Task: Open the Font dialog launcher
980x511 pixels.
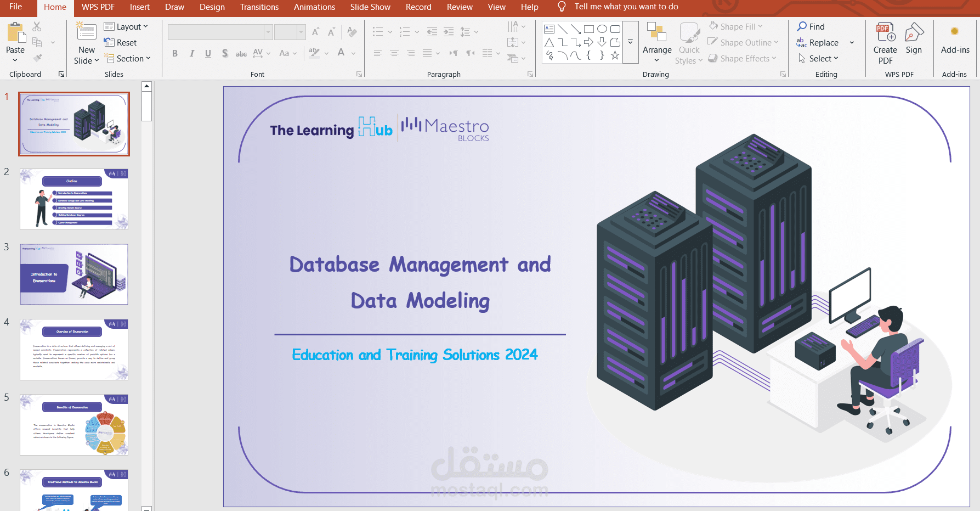Action: (359, 74)
